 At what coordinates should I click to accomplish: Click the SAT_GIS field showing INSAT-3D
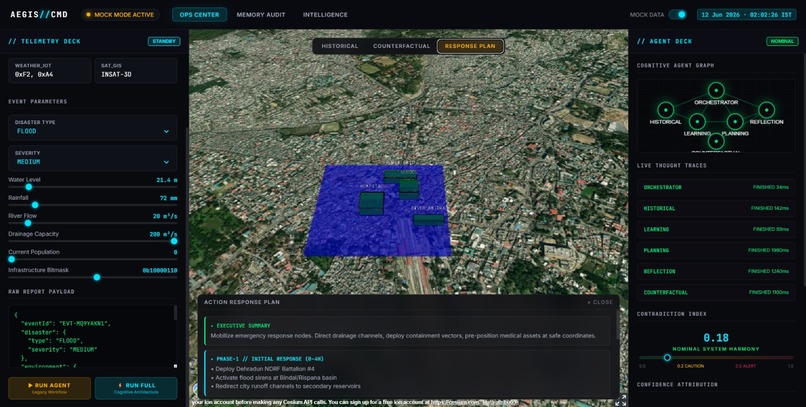click(136, 70)
